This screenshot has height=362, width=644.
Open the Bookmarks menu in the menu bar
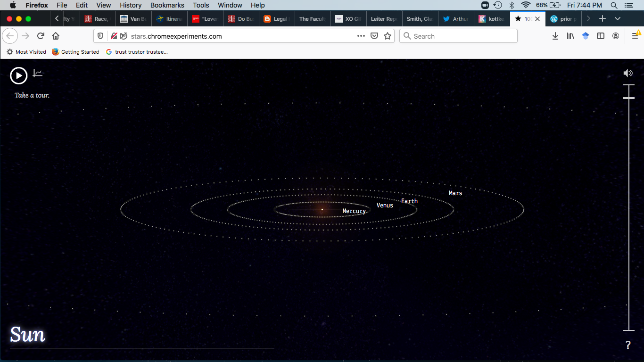click(167, 5)
